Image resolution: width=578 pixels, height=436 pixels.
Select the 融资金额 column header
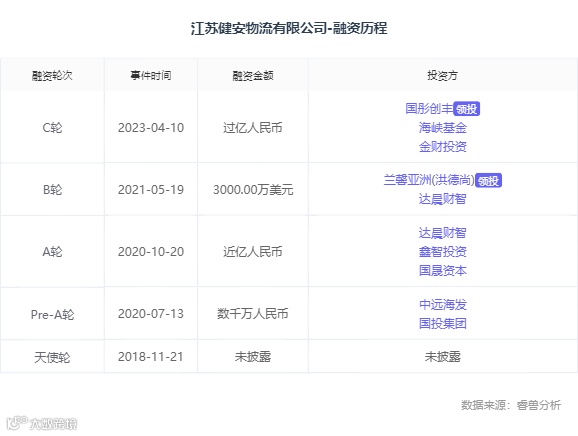coord(253,76)
